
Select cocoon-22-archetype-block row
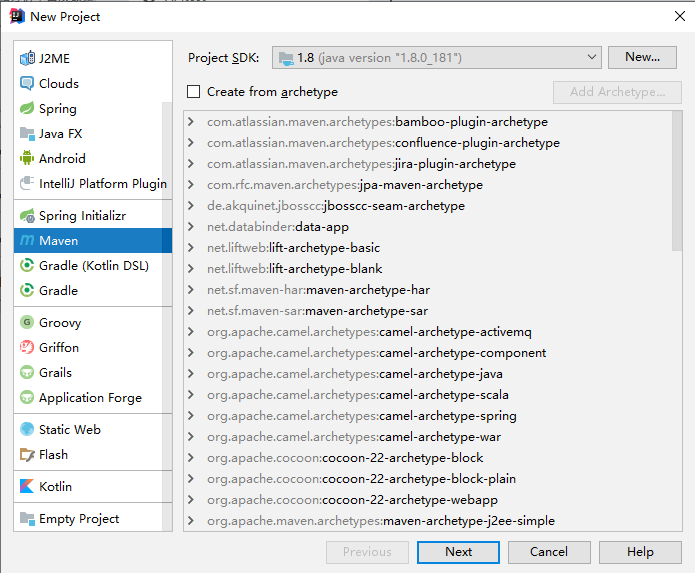428,457
